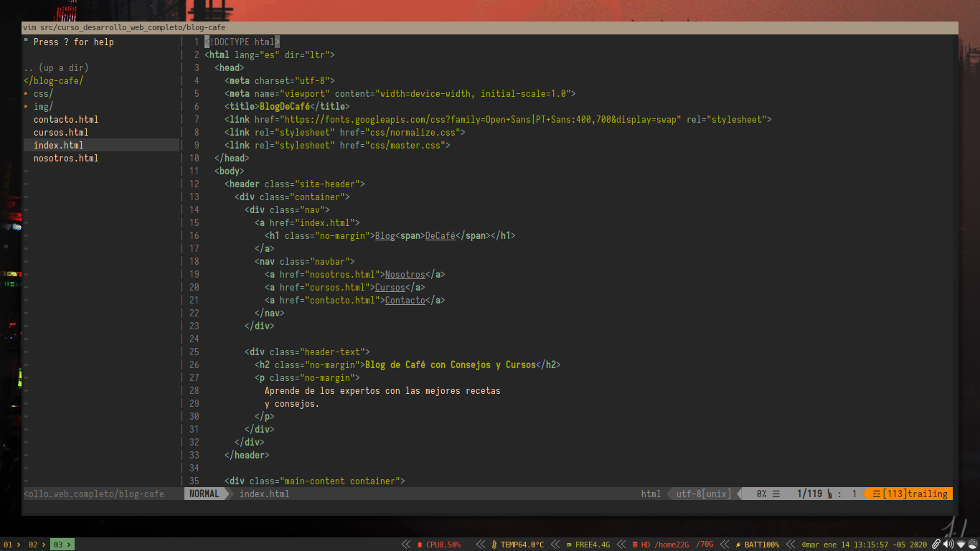Viewport: 980px width, 551px height.
Task: Click the truncated path in NERDTree statusline
Action: [x=94, y=494]
